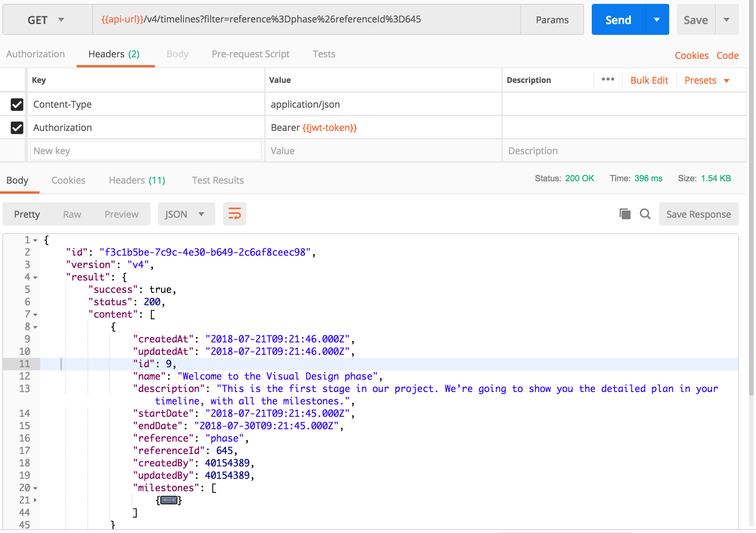Copy the response body to the clipboard
The height and width of the screenshot is (533, 756).
click(625, 214)
